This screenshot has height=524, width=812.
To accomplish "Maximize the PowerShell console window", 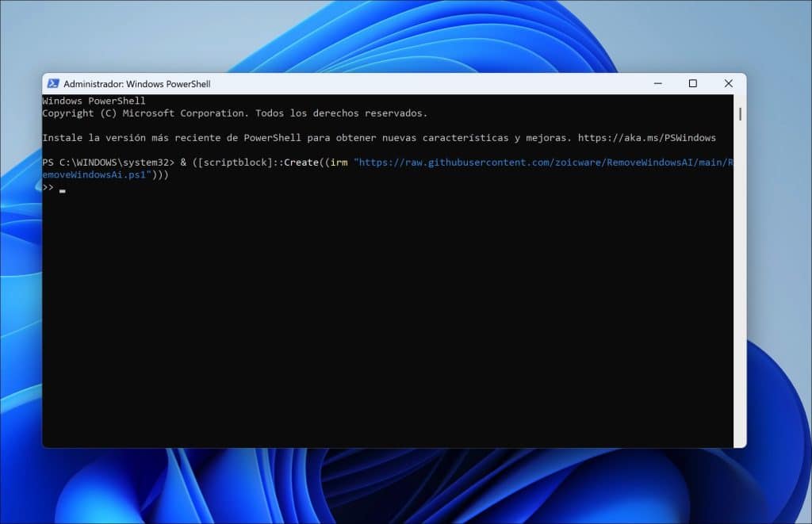I will click(x=693, y=83).
